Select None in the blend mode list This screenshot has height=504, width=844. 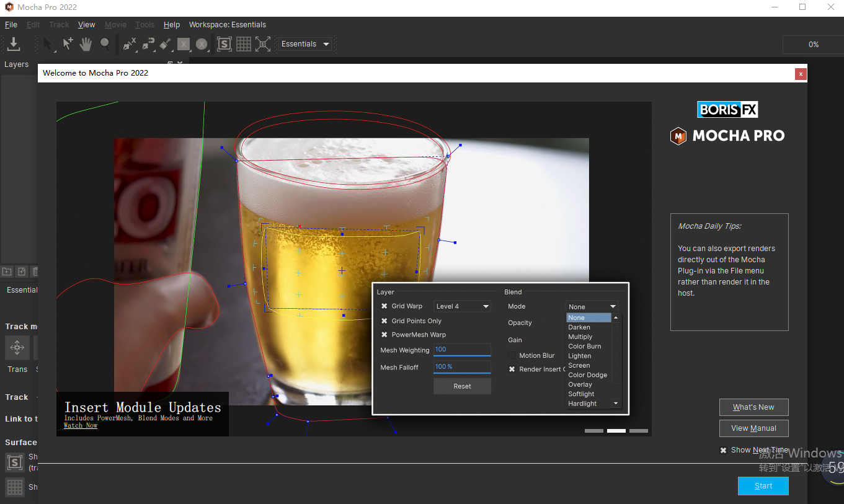click(589, 317)
